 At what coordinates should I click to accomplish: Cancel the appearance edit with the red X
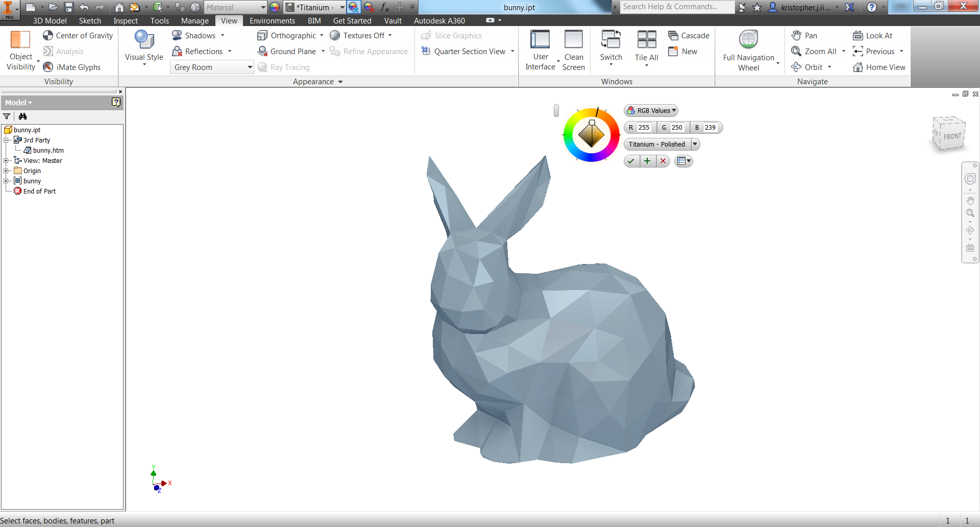click(x=663, y=161)
